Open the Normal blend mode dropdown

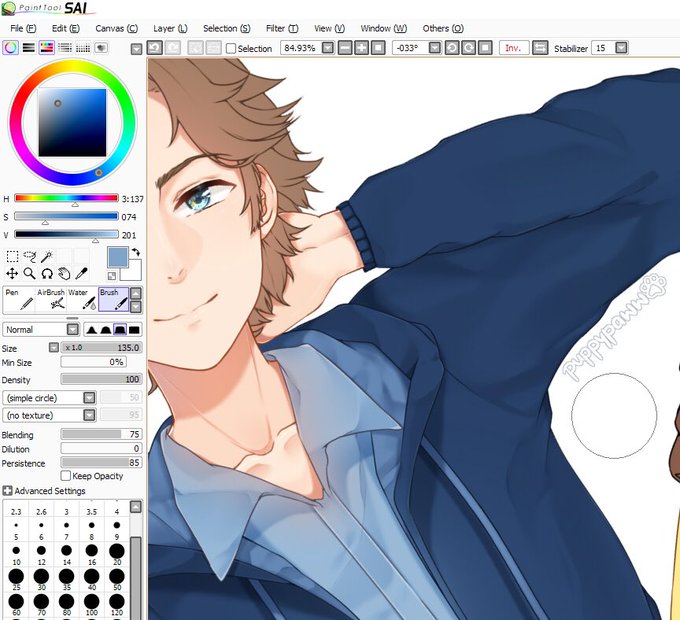tap(73, 330)
